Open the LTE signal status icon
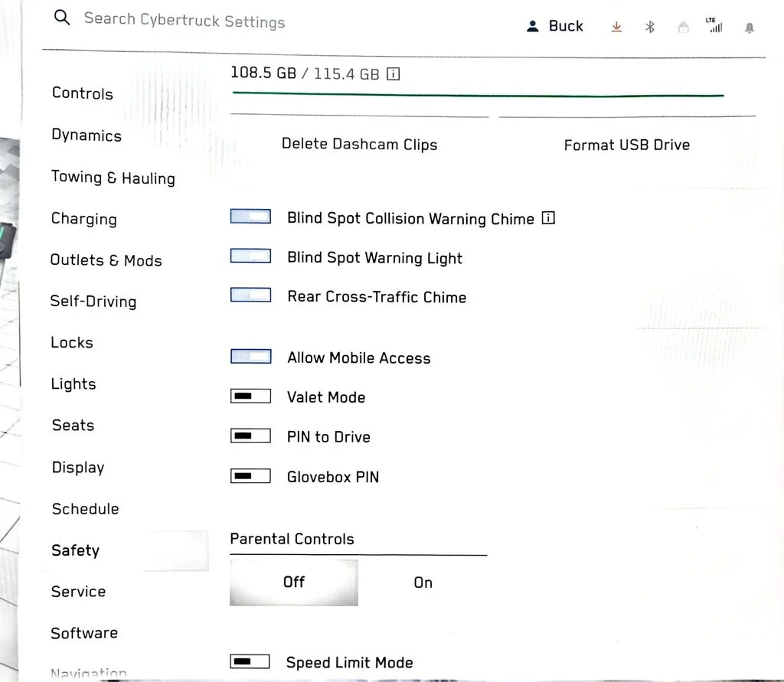784x682 pixels. (714, 25)
